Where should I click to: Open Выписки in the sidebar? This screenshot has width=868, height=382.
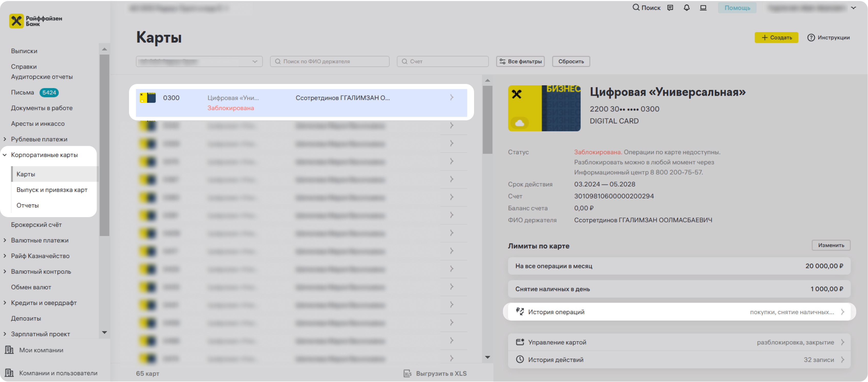(x=24, y=51)
